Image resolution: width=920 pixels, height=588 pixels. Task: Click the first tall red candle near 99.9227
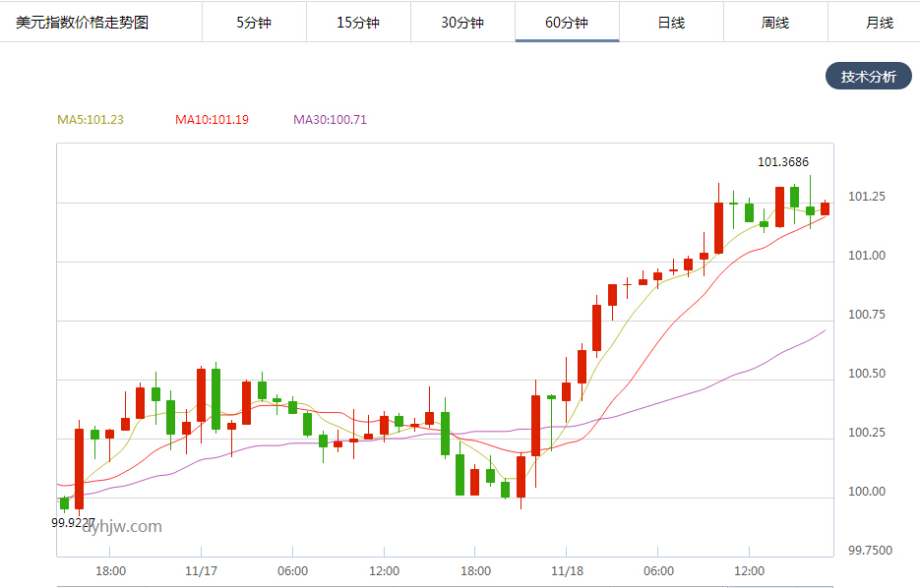click(80, 468)
